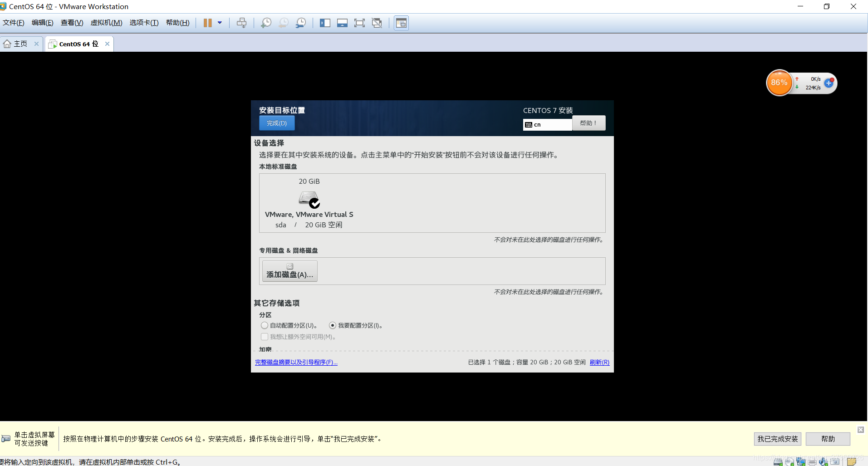The width and height of the screenshot is (868, 466).
Task: Toggle the library sidebar view
Action: click(x=325, y=23)
